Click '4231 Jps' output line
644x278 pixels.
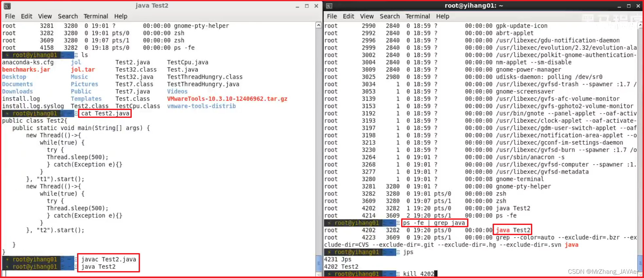coord(338,259)
